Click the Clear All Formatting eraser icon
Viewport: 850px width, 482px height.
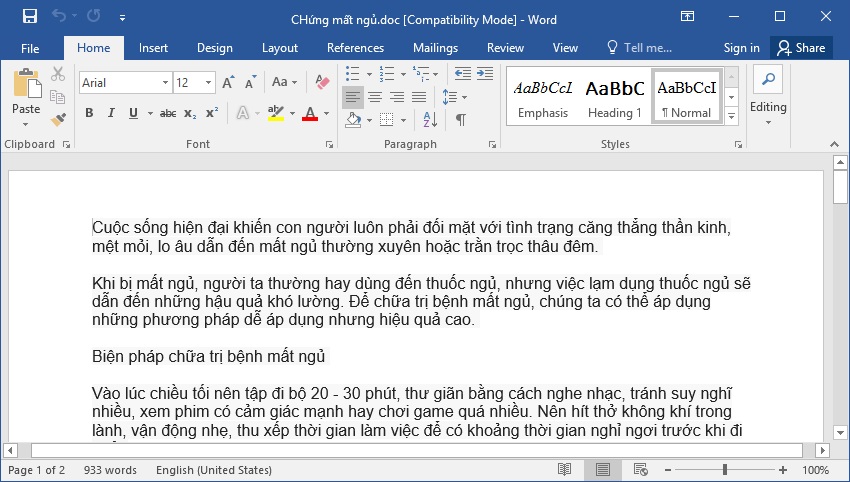click(322, 82)
